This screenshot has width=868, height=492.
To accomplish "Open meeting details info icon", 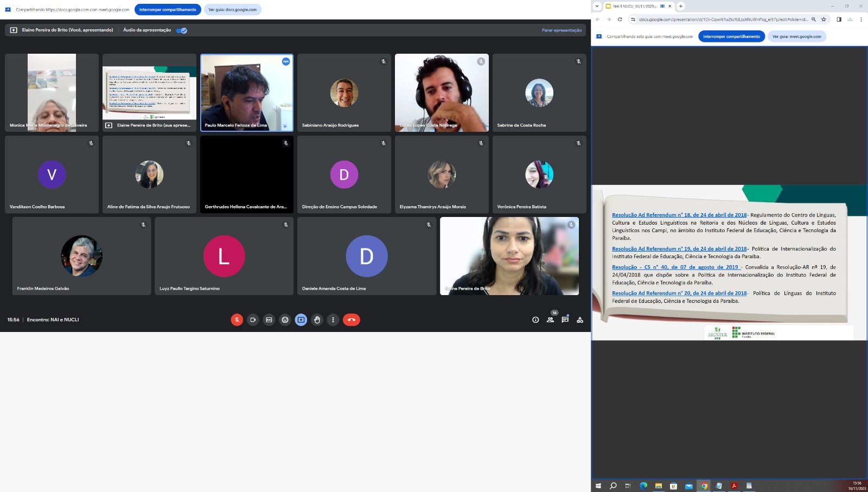I will tap(535, 320).
